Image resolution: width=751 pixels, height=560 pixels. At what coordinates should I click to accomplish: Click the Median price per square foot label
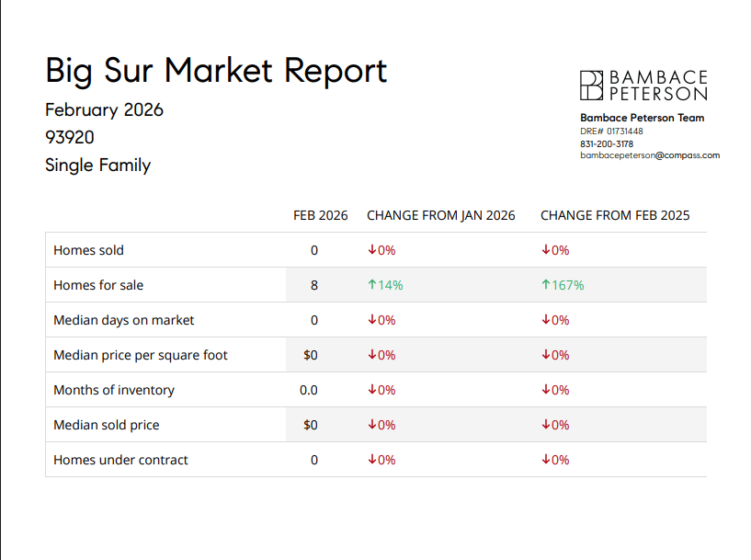pos(141,355)
